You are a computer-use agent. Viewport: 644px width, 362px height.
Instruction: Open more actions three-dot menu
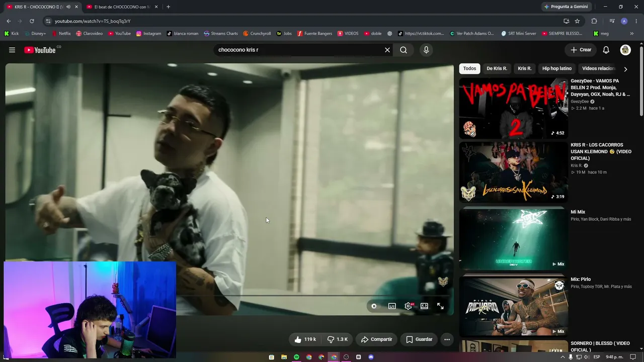447,339
